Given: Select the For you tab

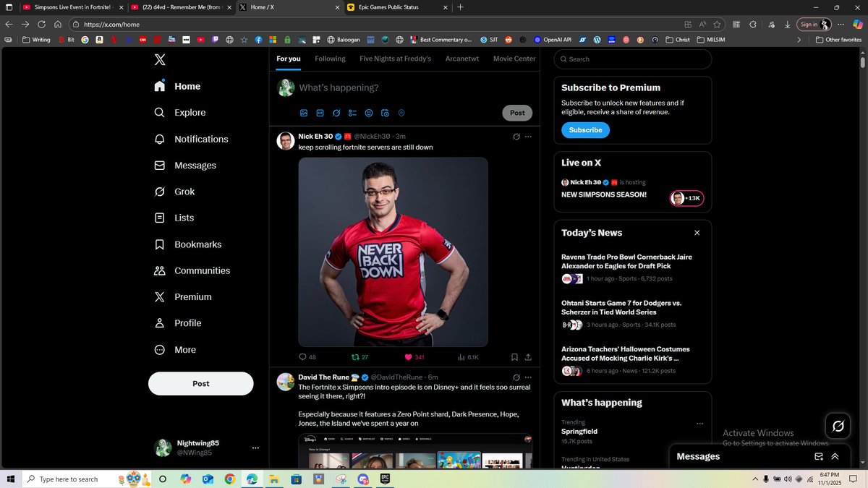Looking at the screenshot, I should pos(289,59).
